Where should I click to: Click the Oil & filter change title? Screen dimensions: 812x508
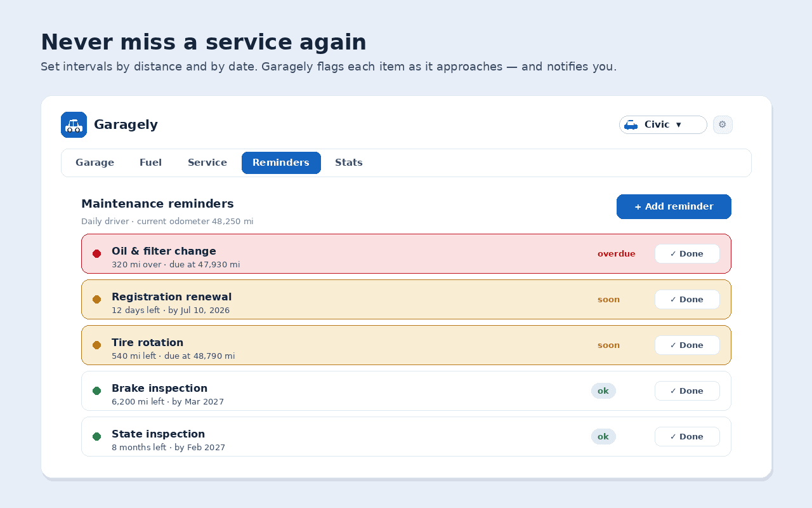click(164, 251)
